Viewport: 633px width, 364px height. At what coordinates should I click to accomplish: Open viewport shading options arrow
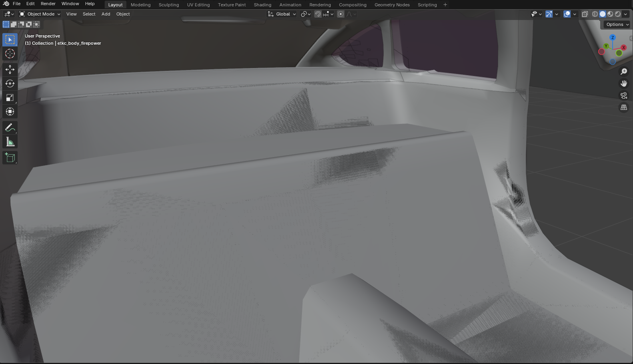click(625, 14)
